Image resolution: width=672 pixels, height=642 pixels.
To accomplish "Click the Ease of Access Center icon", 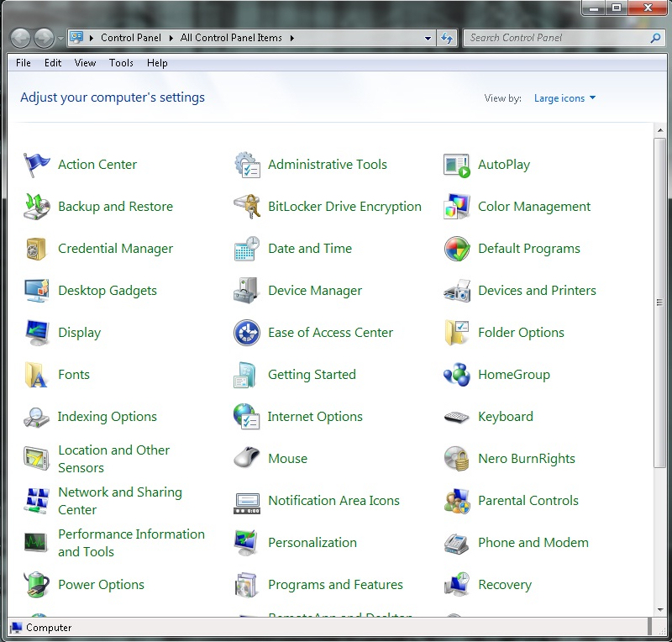I will pyautogui.click(x=247, y=333).
